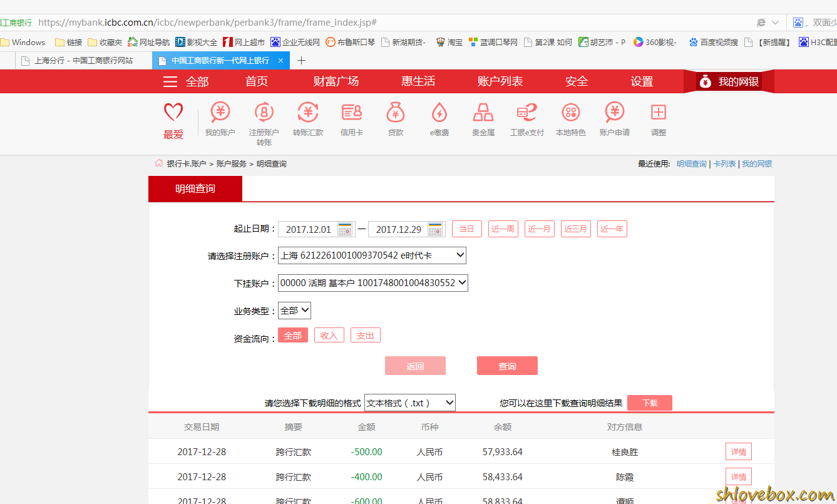Set date range to 近一周
This screenshot has height=504, width=837.
tap(503, 229)
